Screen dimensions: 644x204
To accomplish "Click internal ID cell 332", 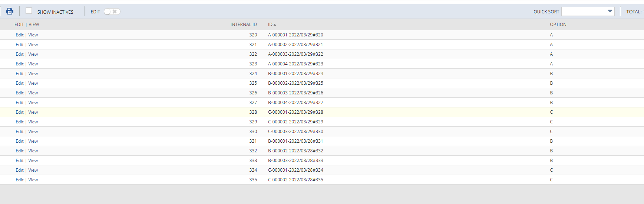I will click(x=253, y=151).
